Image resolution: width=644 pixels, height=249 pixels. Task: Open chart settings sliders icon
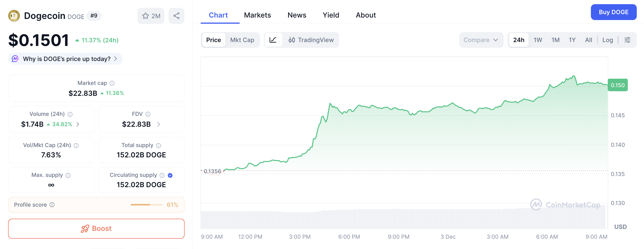coord(627,40)
